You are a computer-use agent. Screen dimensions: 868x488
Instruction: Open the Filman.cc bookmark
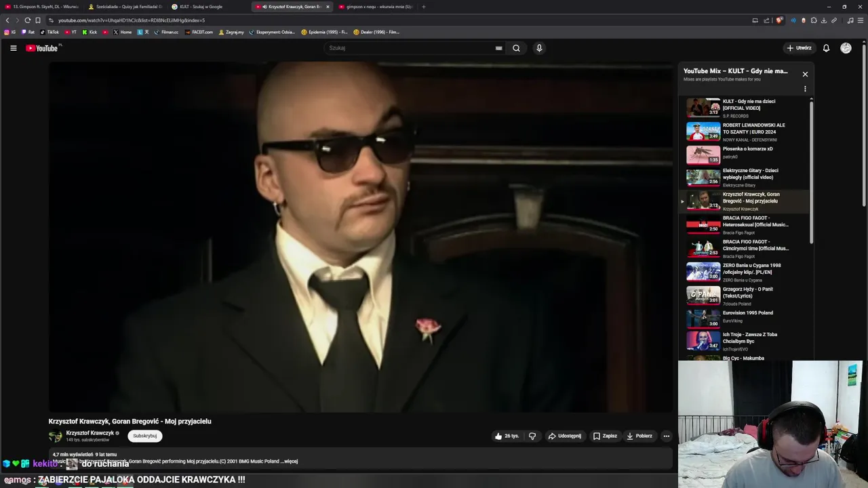click(166, 32)
